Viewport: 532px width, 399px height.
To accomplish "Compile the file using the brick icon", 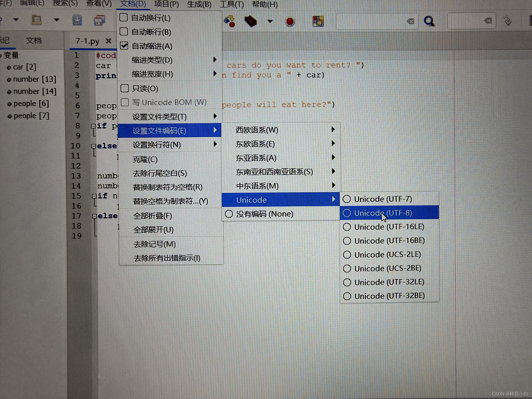I will (x=250, y=21).
